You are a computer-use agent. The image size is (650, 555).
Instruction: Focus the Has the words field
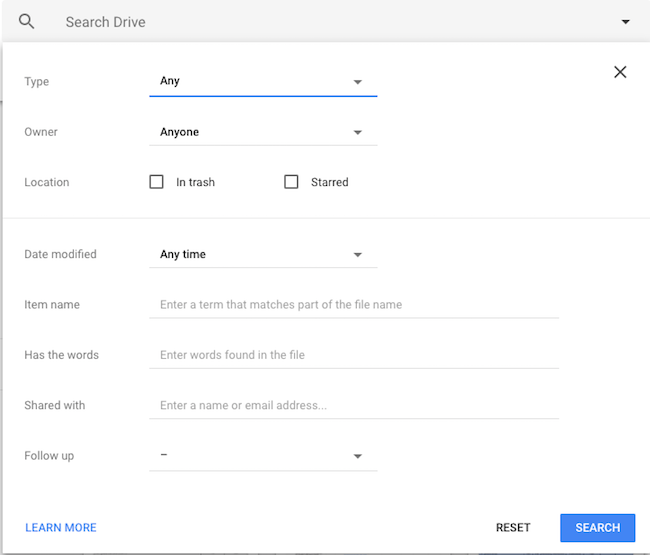tap(354, 355)
